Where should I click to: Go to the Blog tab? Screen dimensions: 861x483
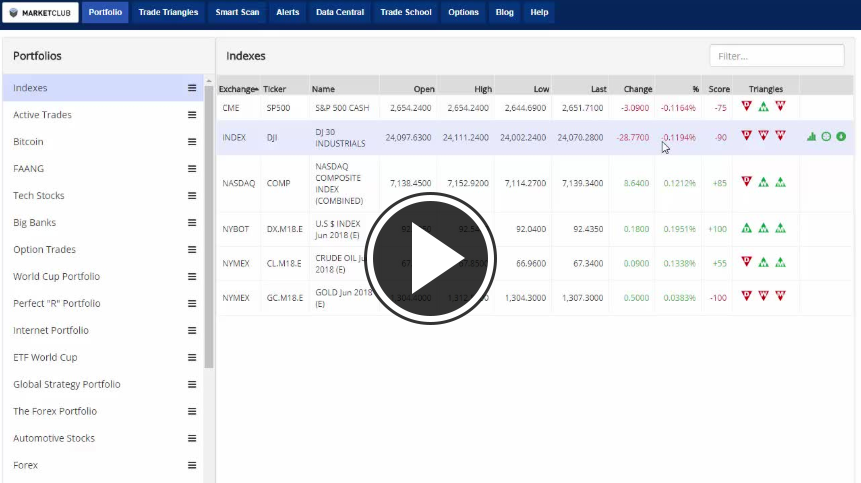coord(505,12)
